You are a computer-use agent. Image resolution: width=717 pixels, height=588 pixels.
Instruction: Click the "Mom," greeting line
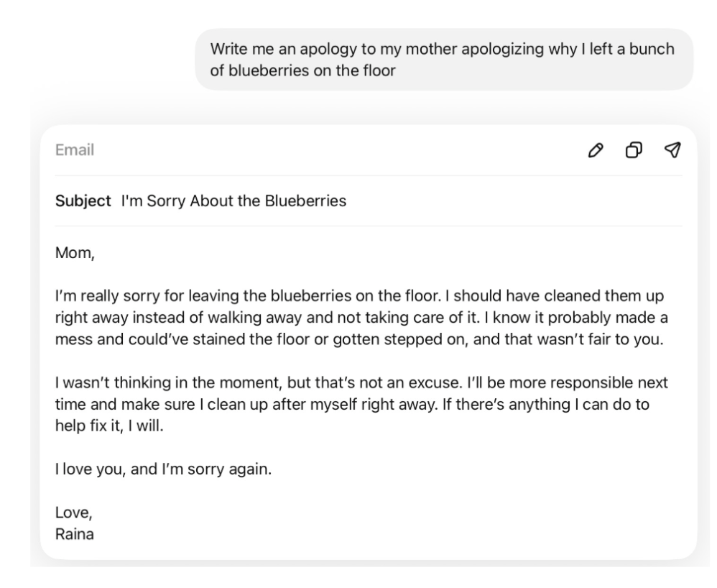pyautogui.click(x=75, y=252)
